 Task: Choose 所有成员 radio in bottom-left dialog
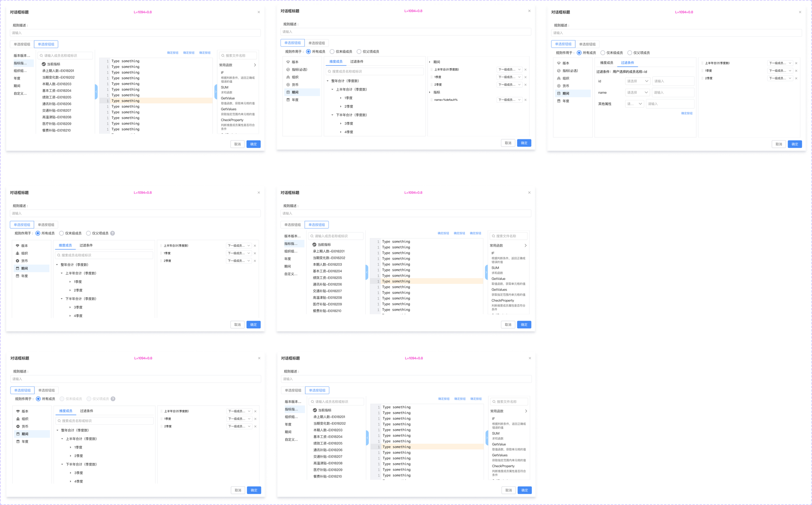click(x=38, y=399)
